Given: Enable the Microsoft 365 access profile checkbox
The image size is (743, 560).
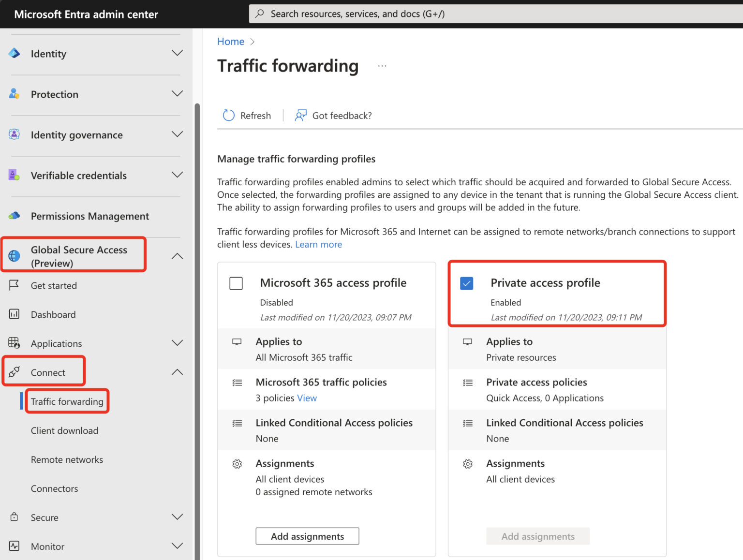Looking at the screenshot, I should tap(236, 283).
